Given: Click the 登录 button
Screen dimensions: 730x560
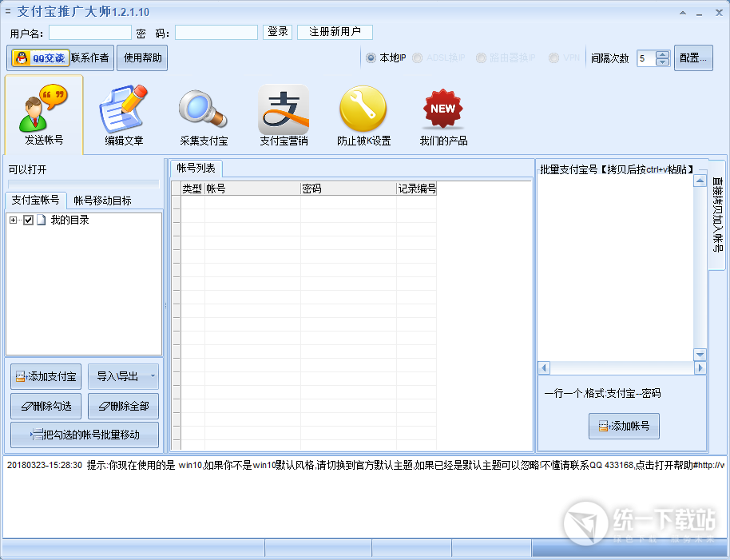Looking at the screenshot, I should (278, 32).
